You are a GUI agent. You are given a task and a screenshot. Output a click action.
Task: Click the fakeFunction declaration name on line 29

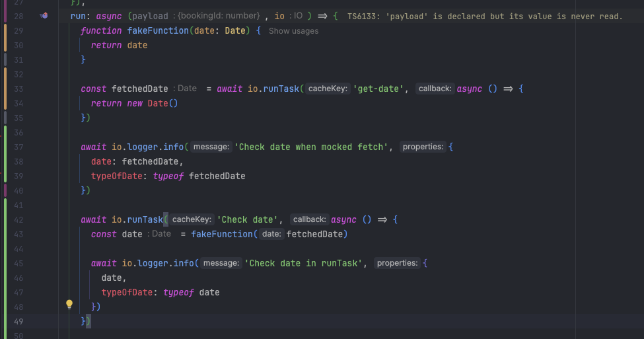pos(158,31)
